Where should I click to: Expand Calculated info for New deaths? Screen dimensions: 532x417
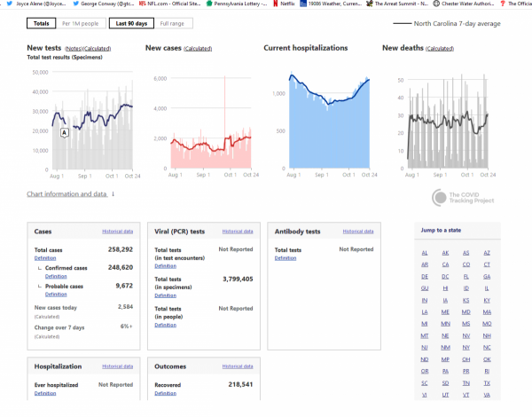tap(439, 48)
